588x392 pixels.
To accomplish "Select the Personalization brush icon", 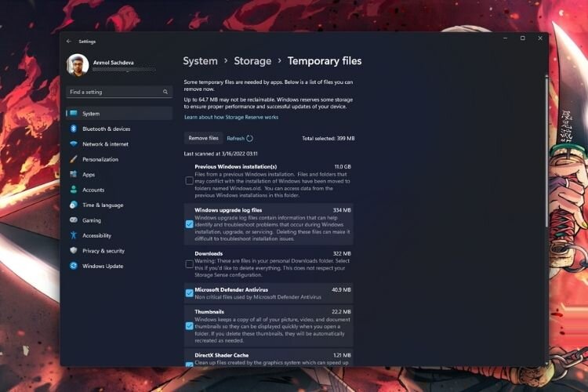I will 74,159.
